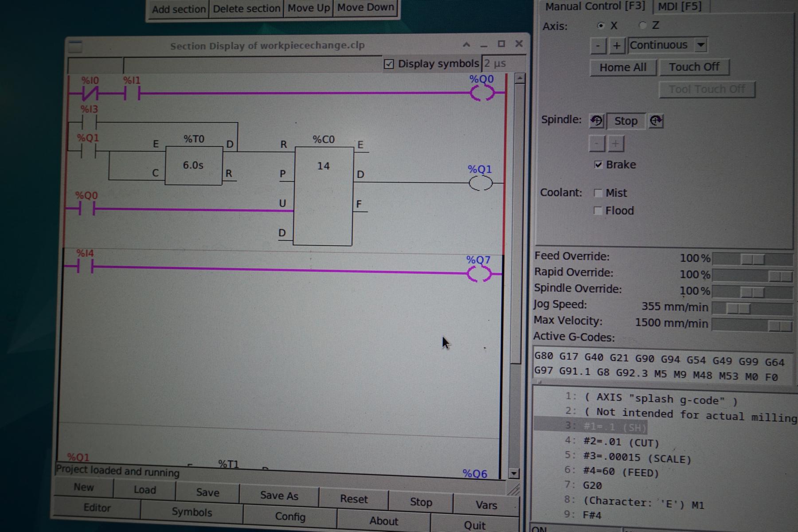
Task: Click the %Q0 output coil on first rung
Action: click(x=482, y=93)
